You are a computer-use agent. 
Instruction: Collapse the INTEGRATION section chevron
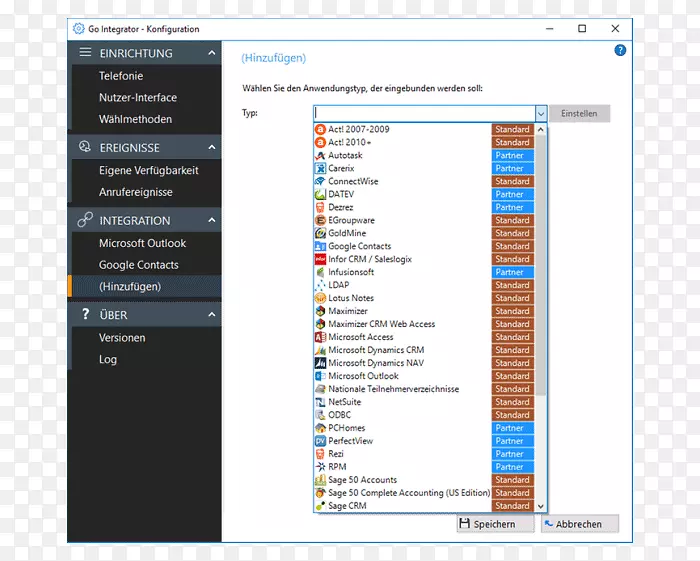coord(211,220)
